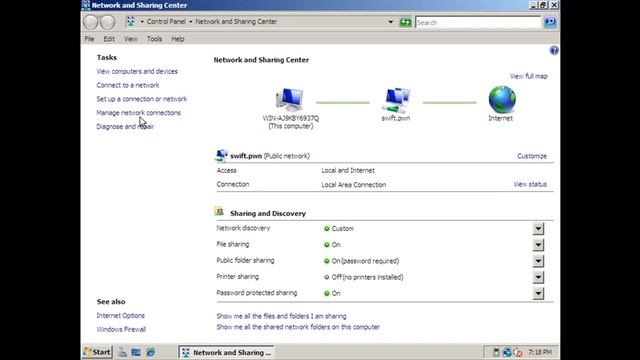The image size is (640, 360).
Task: Click View status for Local Area Connection
Action: (530, 184)
